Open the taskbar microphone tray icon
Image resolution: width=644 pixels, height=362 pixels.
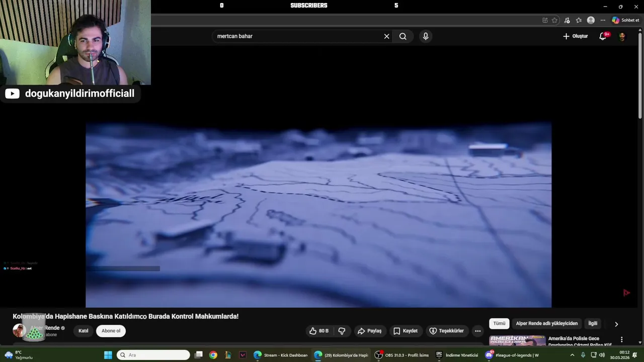(x=583, y=355)
